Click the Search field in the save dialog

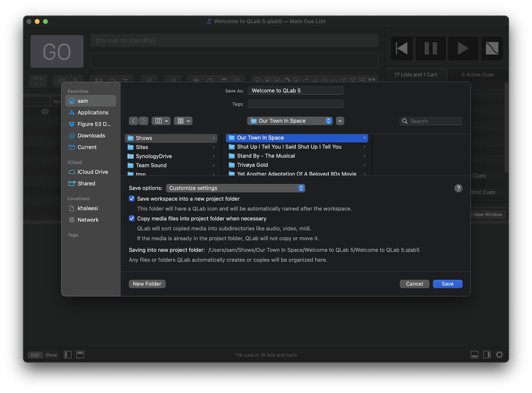431,121
